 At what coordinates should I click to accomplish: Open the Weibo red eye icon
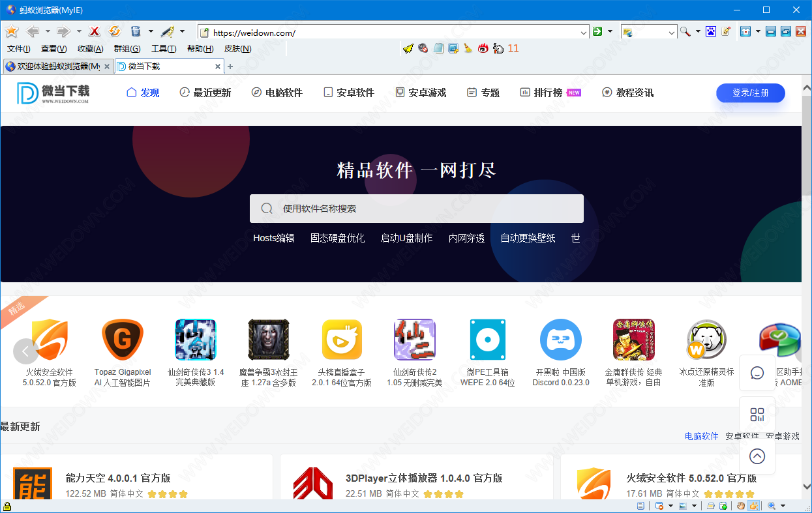click(483, 48)
